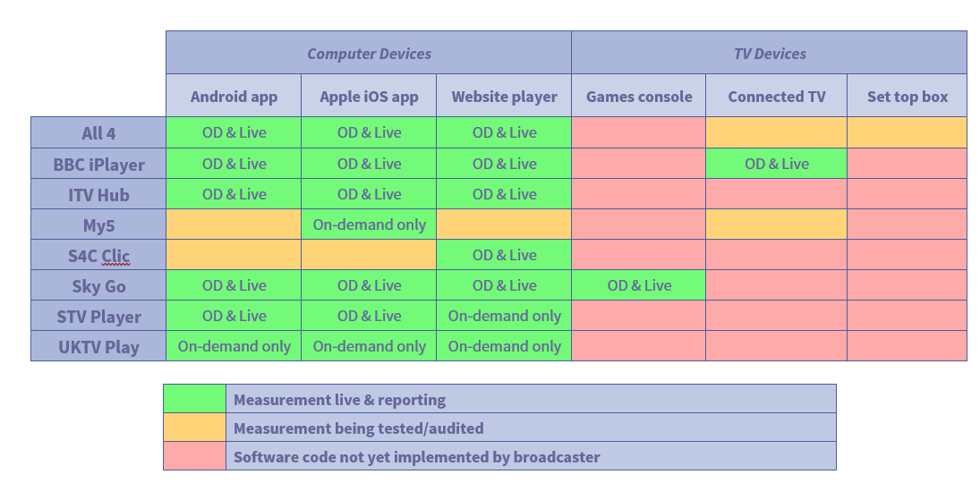Select Sky Go's Games console OD & Live cell
Screen dimensions: 980x483
(639, 285)
